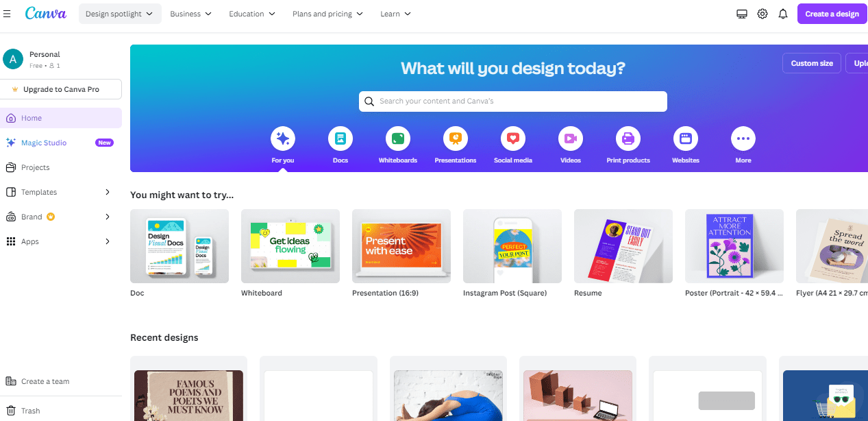The image size is (868, 421).
Task: Open the settings gear icon
Action: pyautogui.click(x=762, y=14)
